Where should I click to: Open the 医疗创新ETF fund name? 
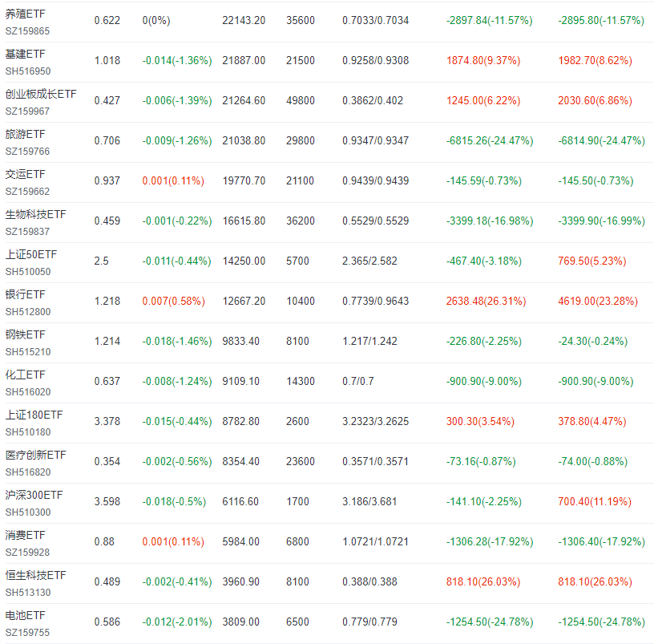[35, 455]
